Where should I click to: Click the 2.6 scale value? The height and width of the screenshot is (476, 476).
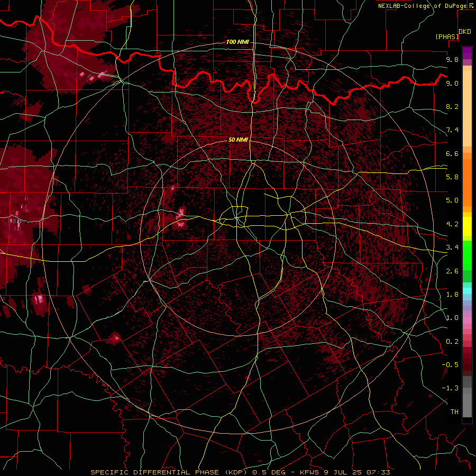(452, 271)
